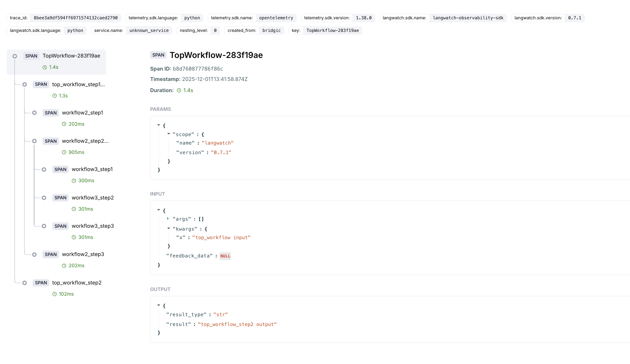Click the node circle beside workflow2_step1
Image resolution: width=630 pixels, height=364 pixels.
(x=34, y=113)
